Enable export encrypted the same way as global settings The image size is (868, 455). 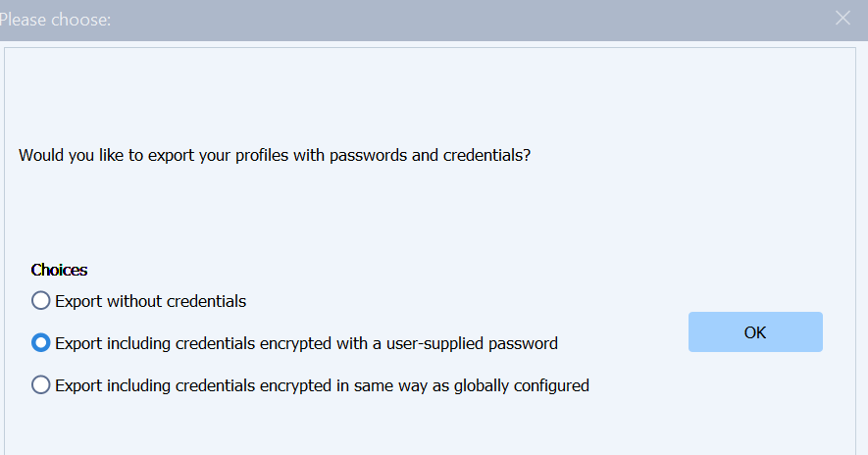point(41,385)
